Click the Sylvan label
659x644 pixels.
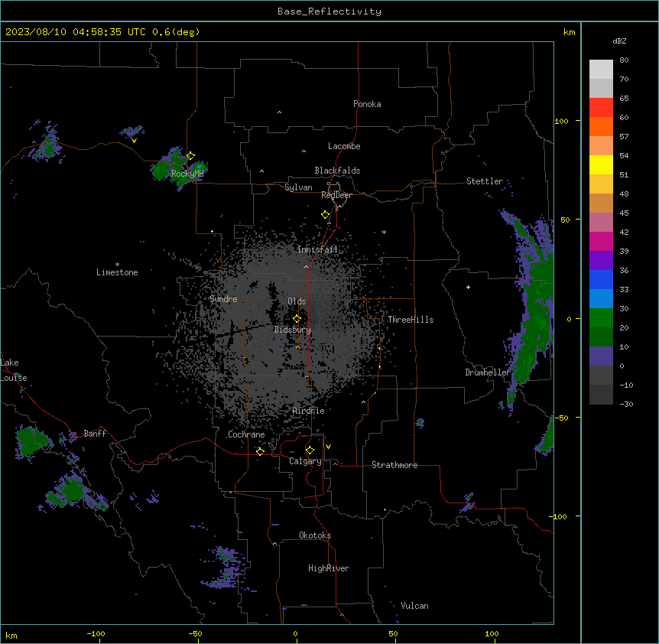tap(298, 187)
